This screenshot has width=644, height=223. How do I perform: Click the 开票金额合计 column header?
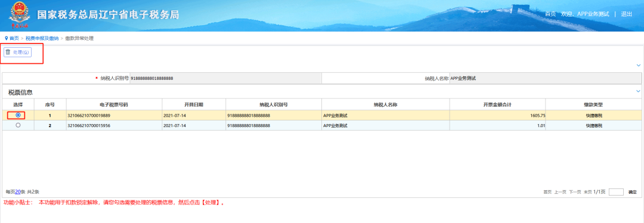497,105
